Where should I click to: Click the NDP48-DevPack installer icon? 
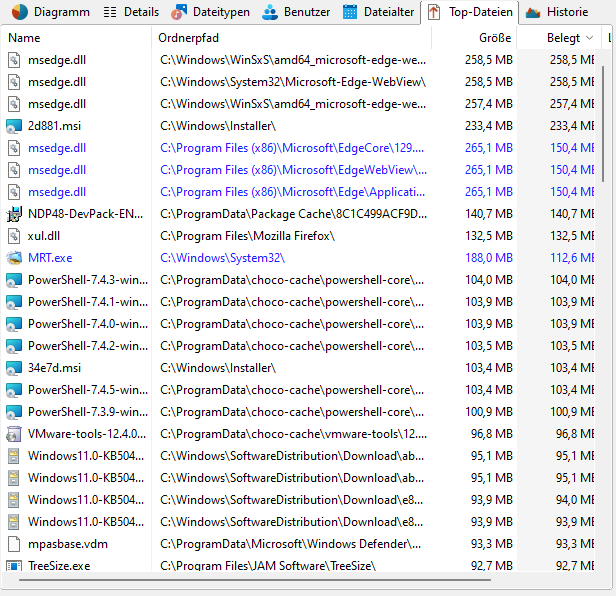[14, 214]
